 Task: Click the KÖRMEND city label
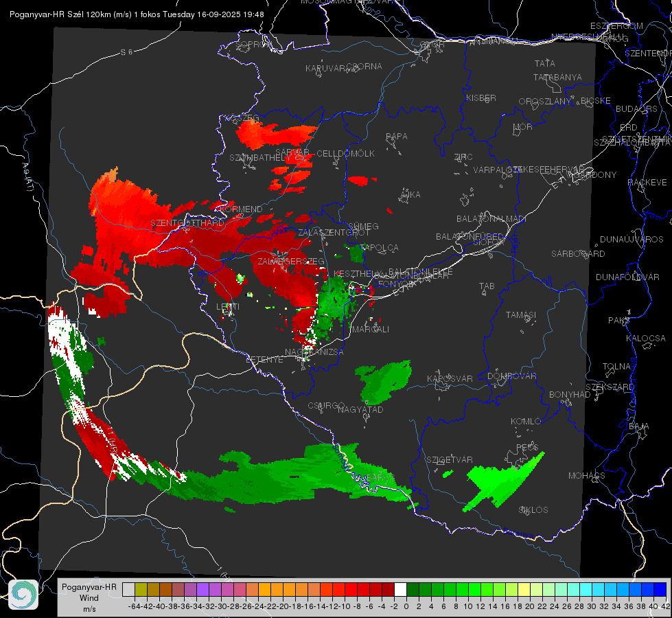242,209
